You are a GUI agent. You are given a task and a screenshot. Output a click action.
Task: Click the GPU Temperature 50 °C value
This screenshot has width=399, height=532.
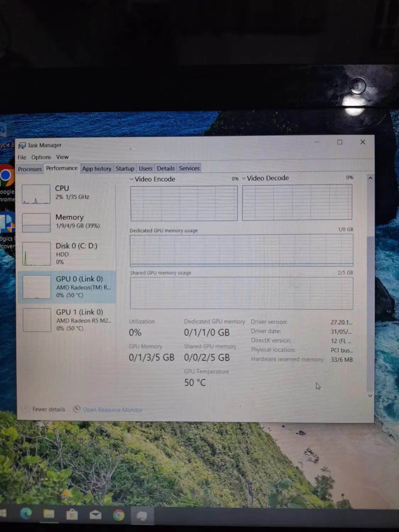pos(195,383)
